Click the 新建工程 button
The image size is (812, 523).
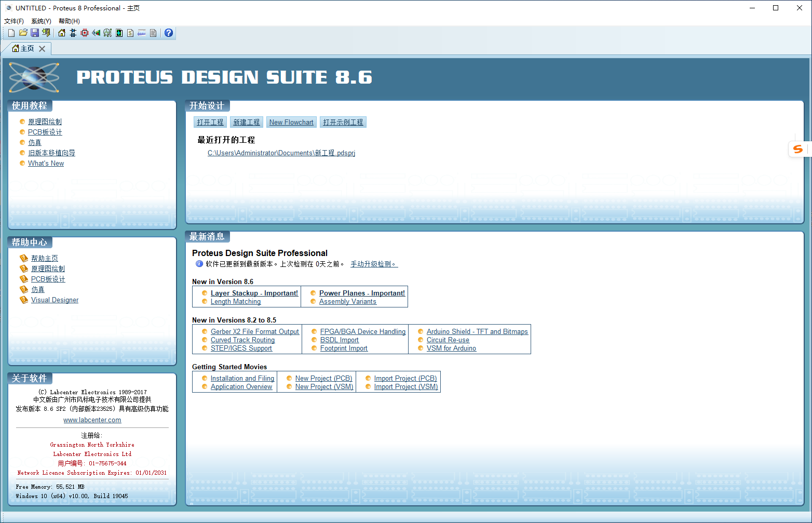(247, 122)
